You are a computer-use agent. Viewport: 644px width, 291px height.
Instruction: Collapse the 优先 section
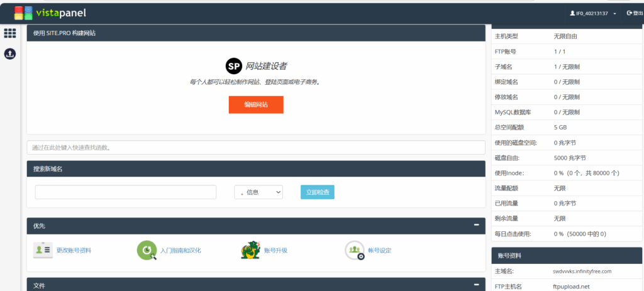[477, 226]
